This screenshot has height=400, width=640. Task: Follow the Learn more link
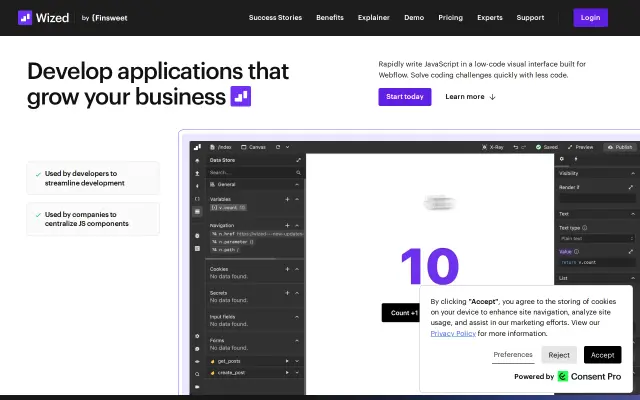(470, 97)
